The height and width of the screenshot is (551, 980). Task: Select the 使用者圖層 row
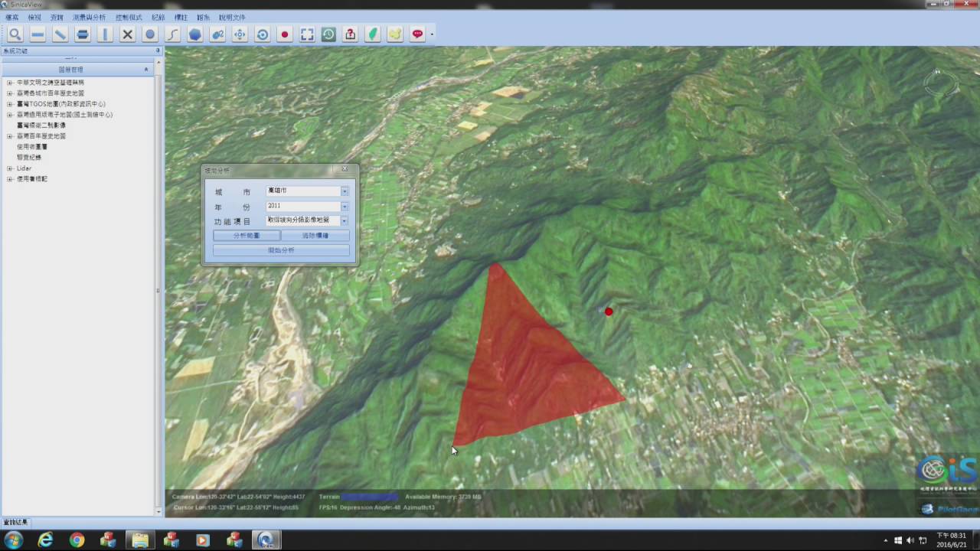point(32,147)
